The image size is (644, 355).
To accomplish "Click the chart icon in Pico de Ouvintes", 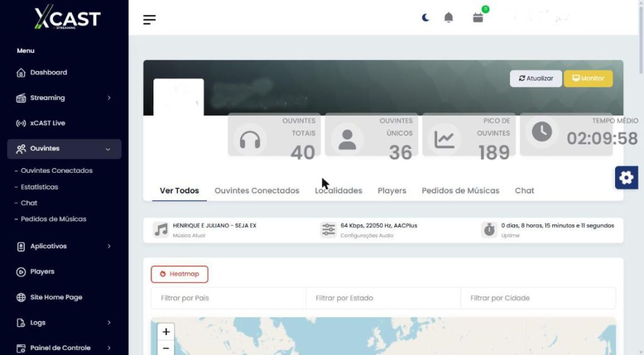I will pyautogui.click(x=445, y=139).
